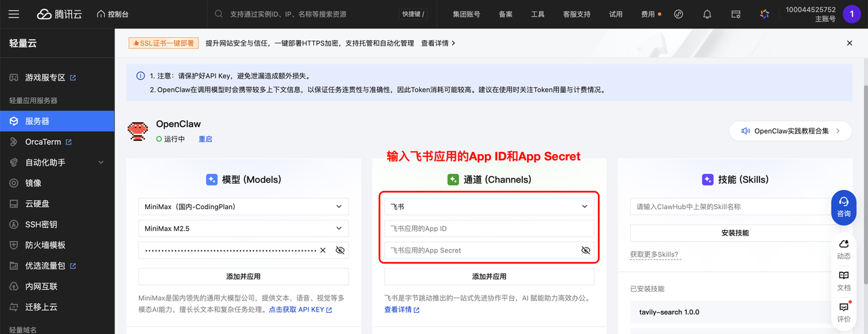Open the 咨询 support chat button
This screenshot has height=334, width=868.
pos(844,207)
